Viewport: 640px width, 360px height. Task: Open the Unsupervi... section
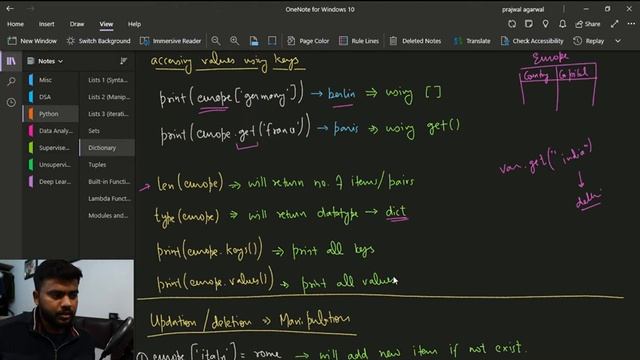point(51,164)
